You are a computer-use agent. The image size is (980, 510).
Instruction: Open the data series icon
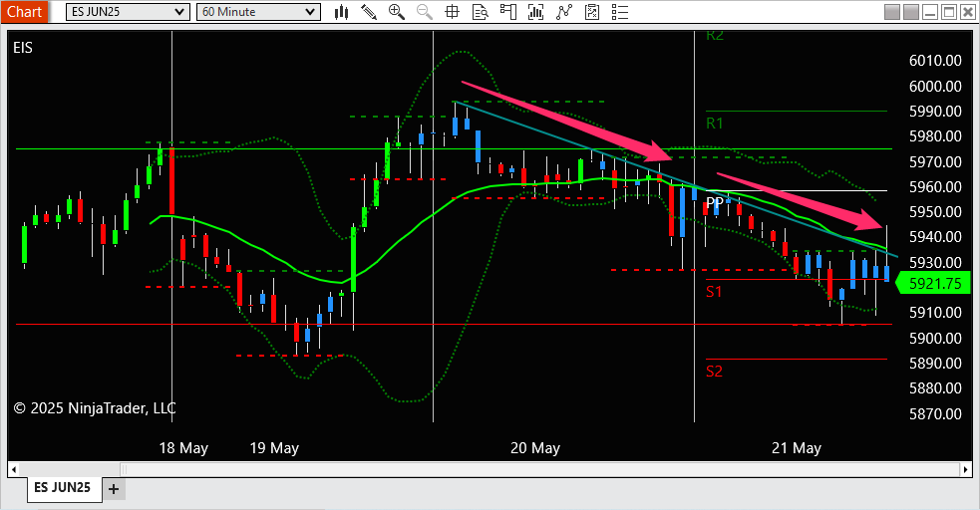point(535,12)
